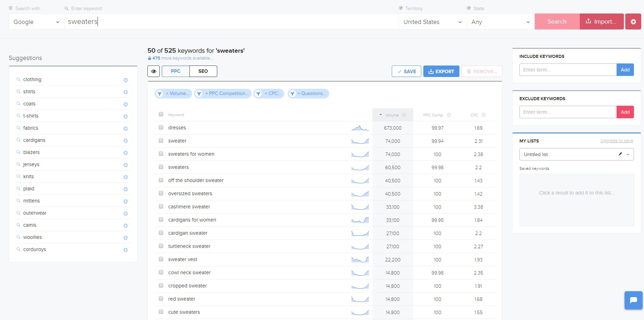
Task: Expand the Questions filter
Action: (308, 94)
